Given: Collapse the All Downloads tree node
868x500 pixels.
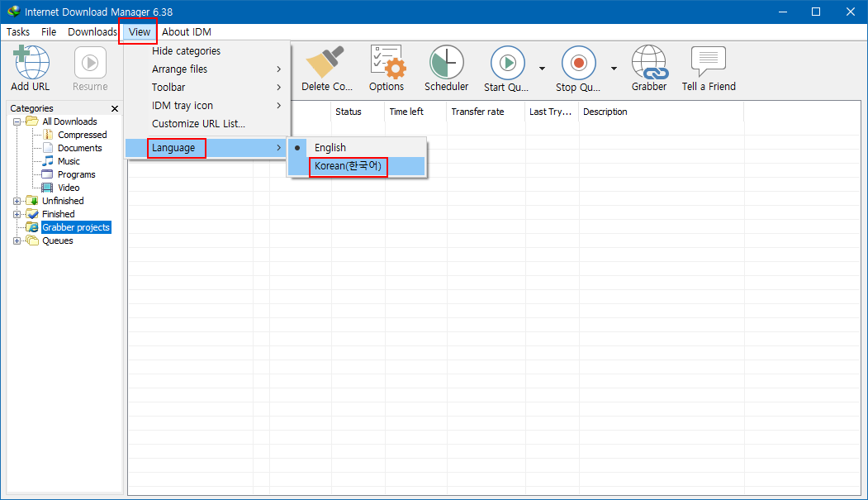Looking at the screenshot, I should [x=17, y=121].
